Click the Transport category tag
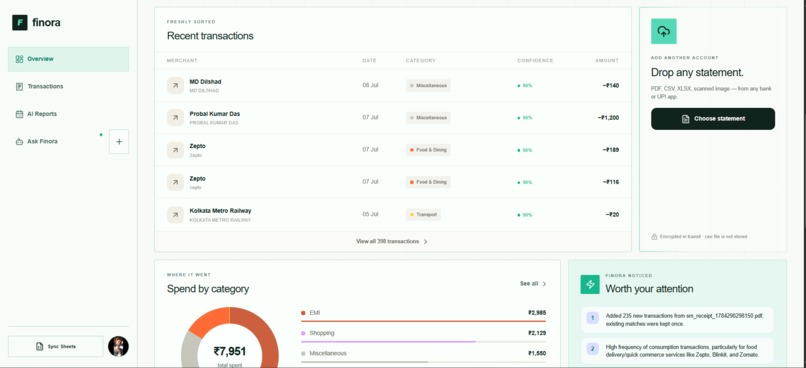This screenshot has height=368, width=806. [x=424, y=214]
